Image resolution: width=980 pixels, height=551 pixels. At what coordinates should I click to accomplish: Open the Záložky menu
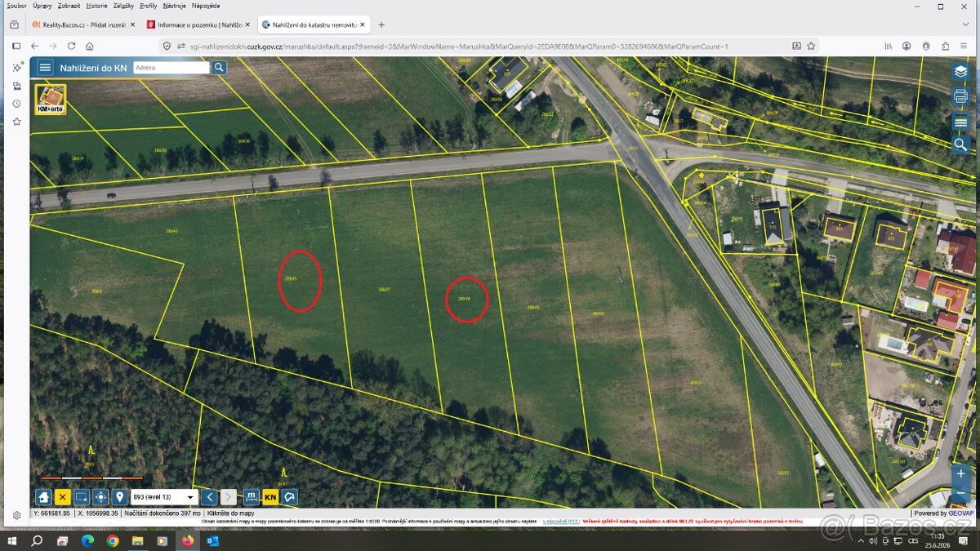tap(124, 6)
